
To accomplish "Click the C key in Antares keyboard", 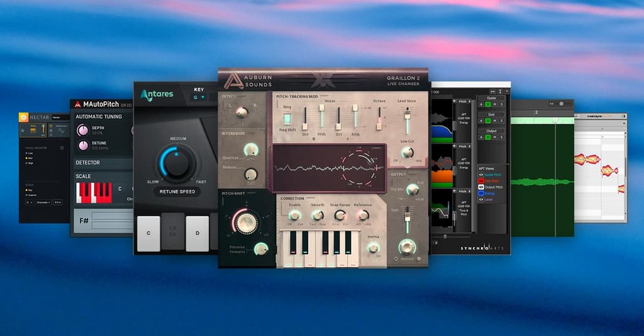I will 148,234.
